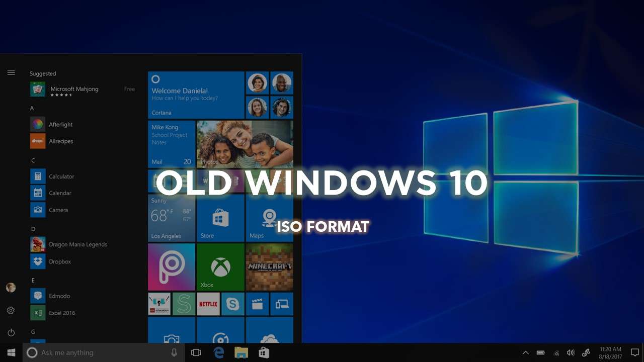The width and height of the screenshot is (644, 362).
Task: Open the Skype tile
Action: (233, 304)
